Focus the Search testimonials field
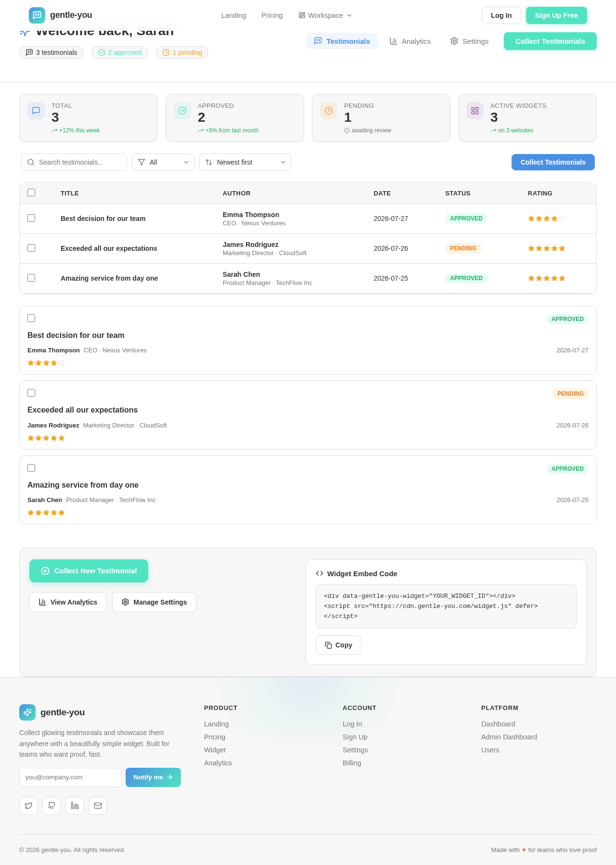The width and height of the screenshot is (616, 865). point(74,162)
